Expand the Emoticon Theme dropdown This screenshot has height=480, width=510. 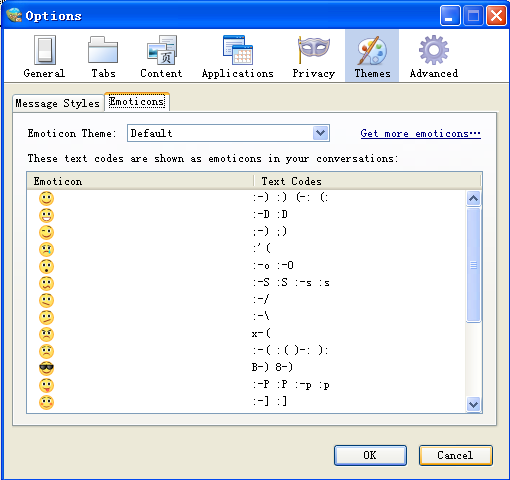coord(321,133)
